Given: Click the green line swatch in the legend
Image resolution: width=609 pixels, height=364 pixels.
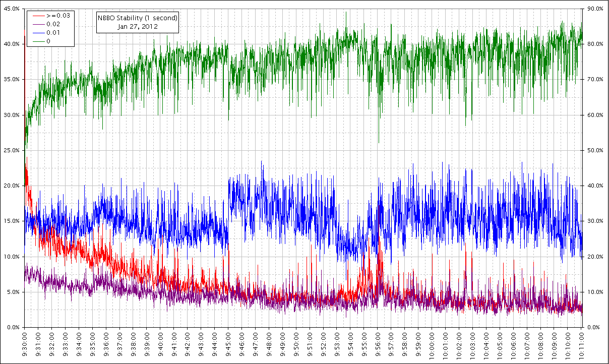Looking at the screenshot, I should (36, 41).
